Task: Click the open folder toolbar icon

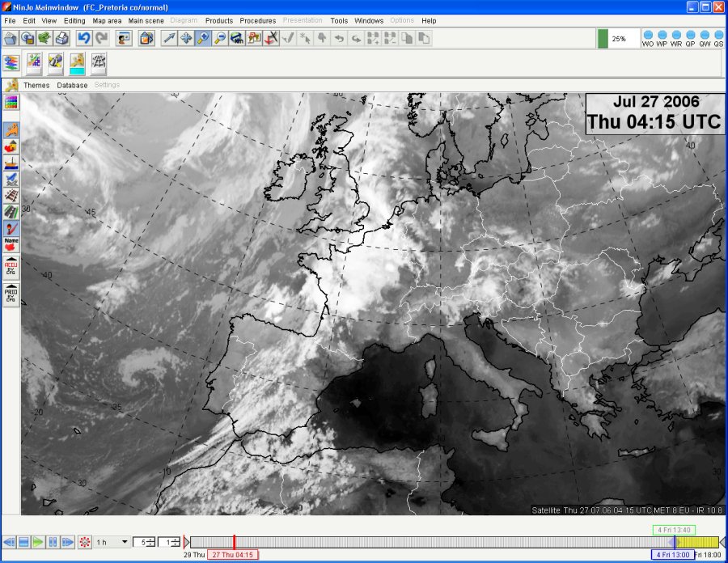Action: (11, 38)
